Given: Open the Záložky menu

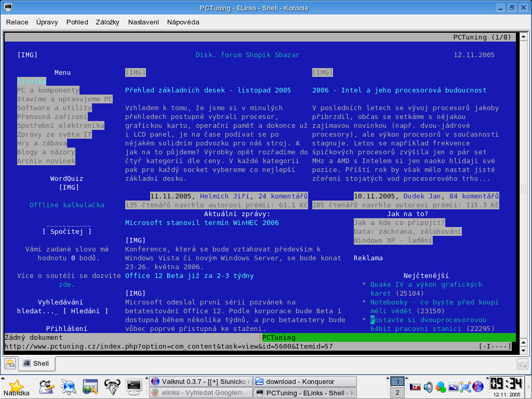Looking at the screenshot, I should coord(108,22).
